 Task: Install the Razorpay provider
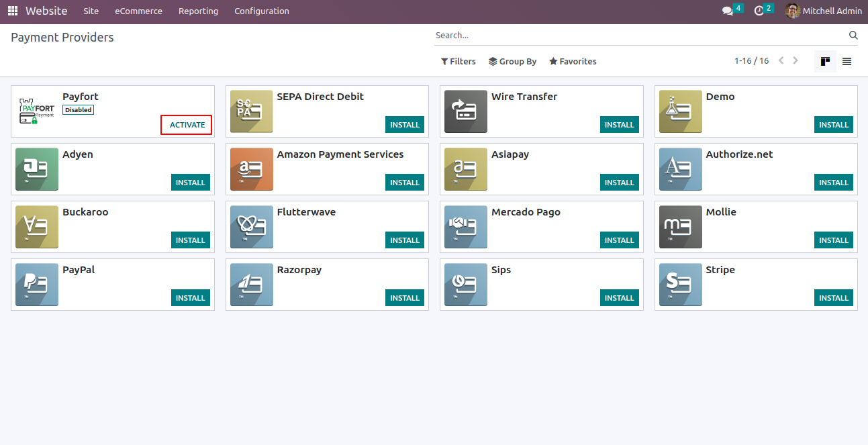click(x=405, y=298)
